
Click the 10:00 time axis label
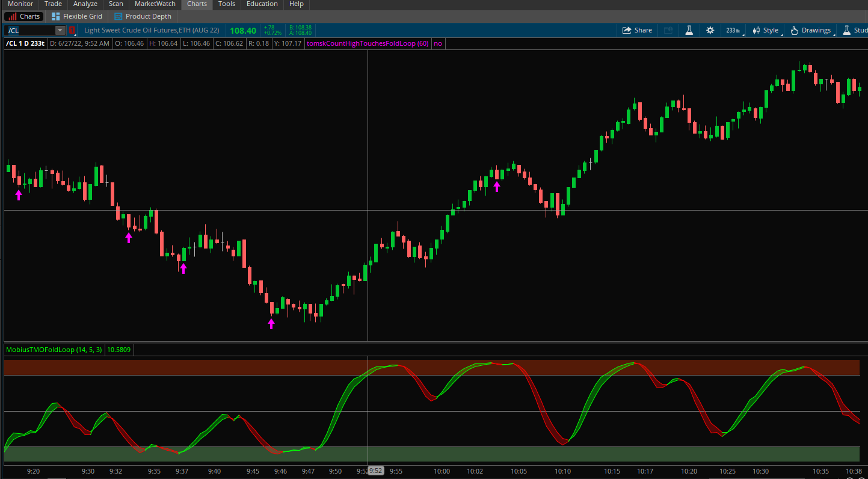(442, 471)
